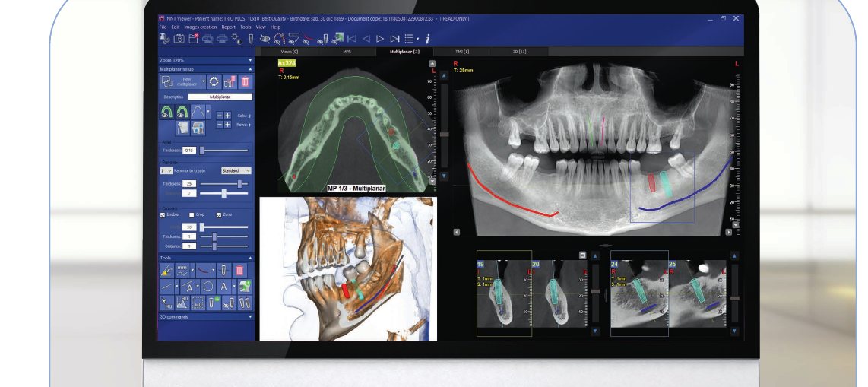Select the circle drawing tool
This screenshot has height=387, width=868.
pyautogui.click(x=208, y=287)
